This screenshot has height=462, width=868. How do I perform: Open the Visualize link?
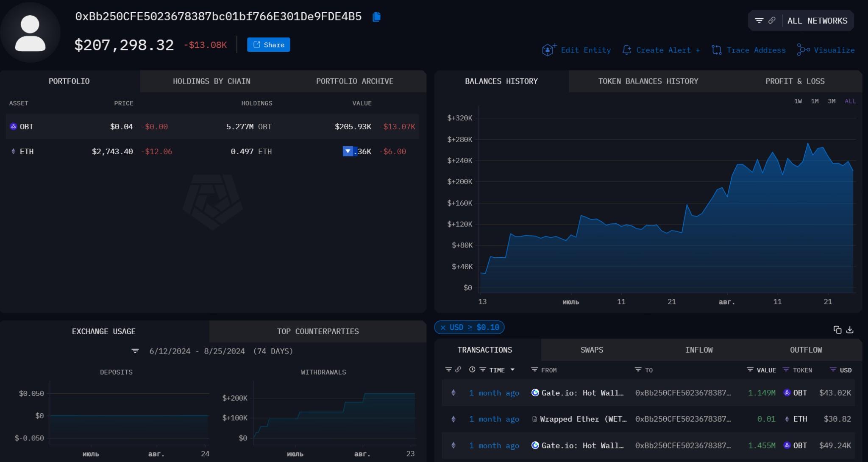pos(834,50)
